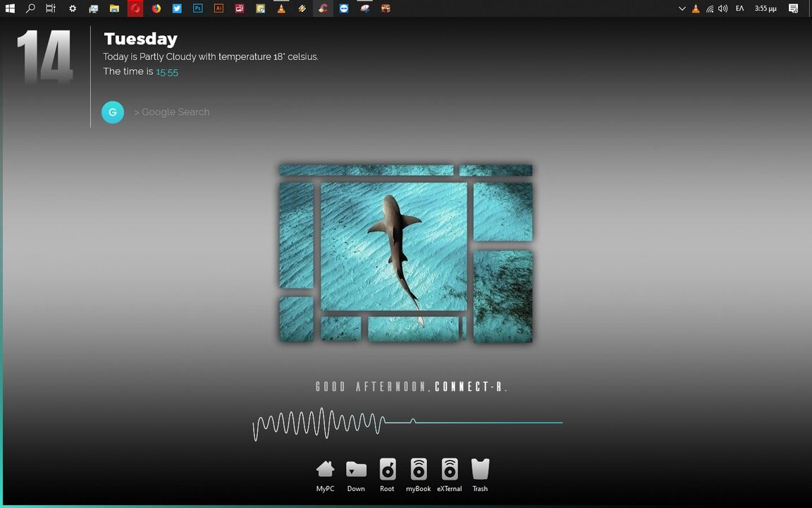Focus the Google Search input field
Screen dimensions: 812x508
[x=172, y=112]
